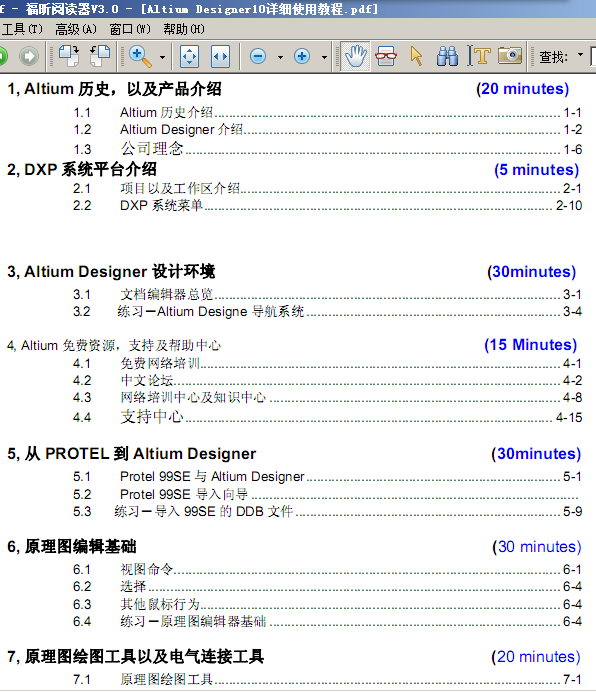The height and width of the screenshot is (692, 596).
Task: Click entry 4.4 支持中心
Action: click(x=327, y=417)
